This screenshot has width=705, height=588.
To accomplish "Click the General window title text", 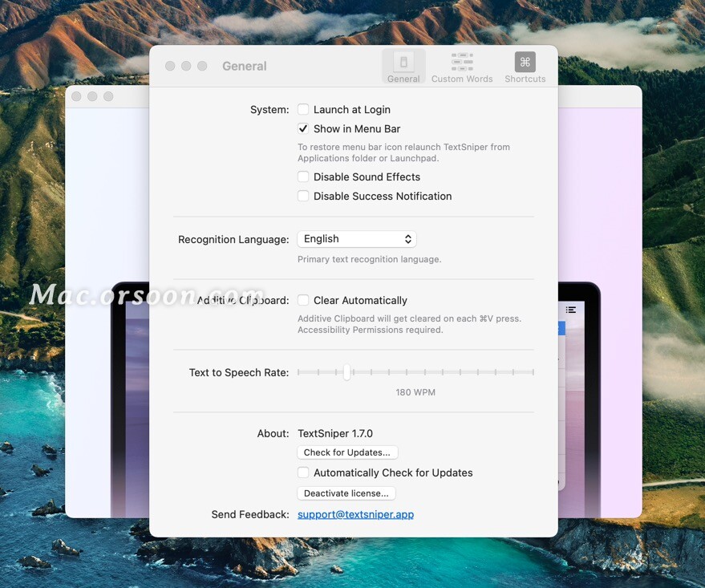I will pyautogui.click(x=245, y=66).
